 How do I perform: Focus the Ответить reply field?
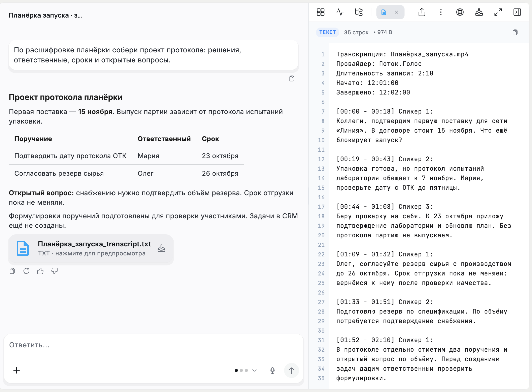[153, 345]
